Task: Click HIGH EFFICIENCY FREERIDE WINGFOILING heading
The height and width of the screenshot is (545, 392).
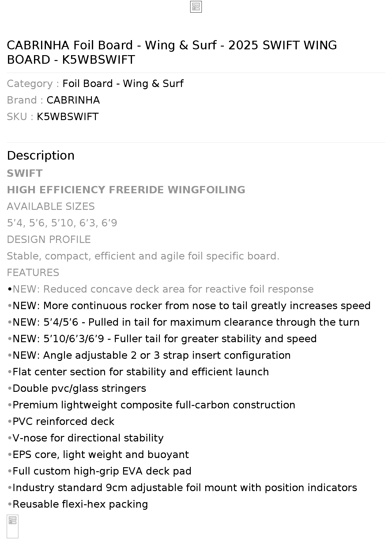Action: (x=126, y=190)
